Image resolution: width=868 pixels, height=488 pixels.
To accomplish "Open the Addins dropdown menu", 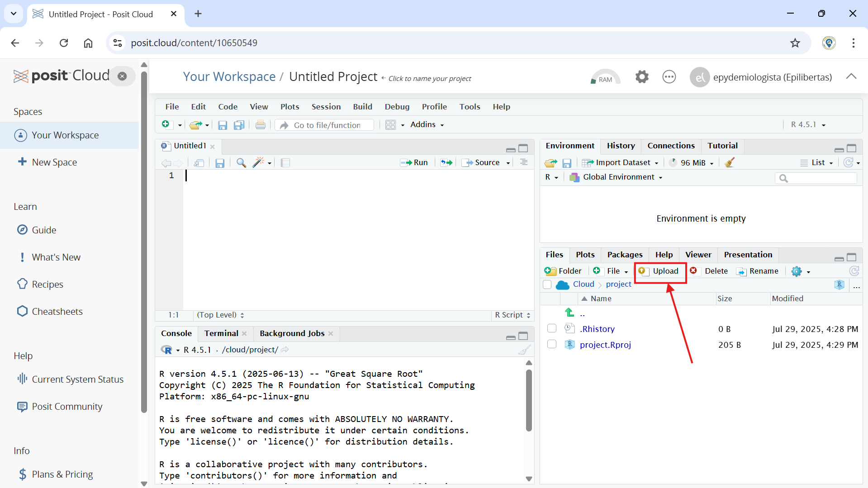I will [x=427, y=125].
